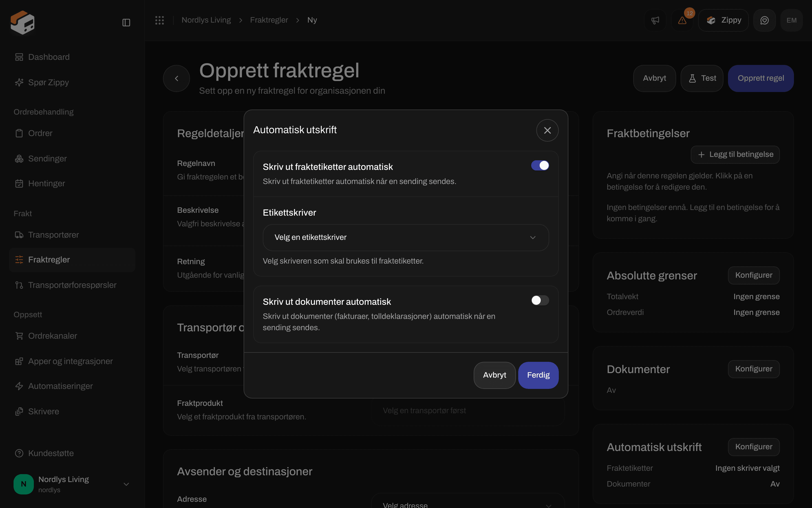Viewport: 812px width, 508px height.
Task: Select Fraktregler in sidebar
Action: (72, 260)
